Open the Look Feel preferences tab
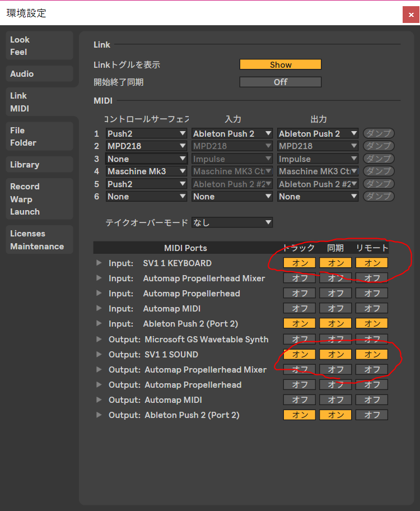Screen dimensions: 420x511 [x=39, y=46]
